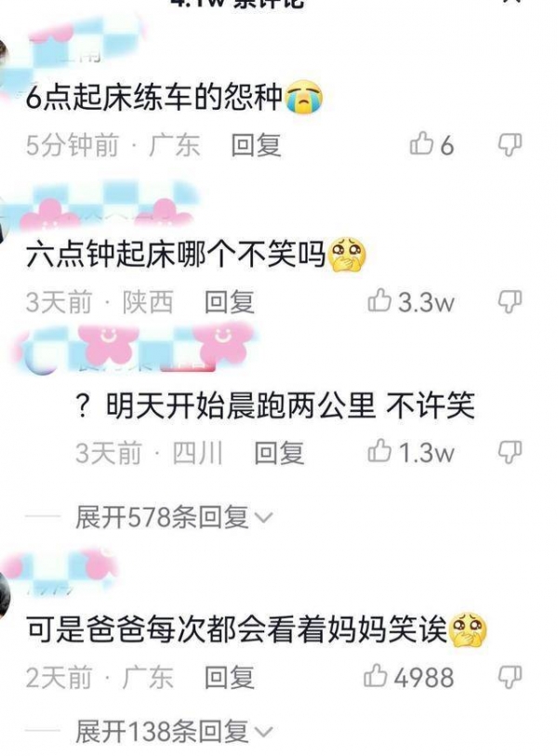Like the 明天开始晨跑两公里 reply
This screenshot has height=756, width=558.
pyautogui.click(x=411, y=452)
